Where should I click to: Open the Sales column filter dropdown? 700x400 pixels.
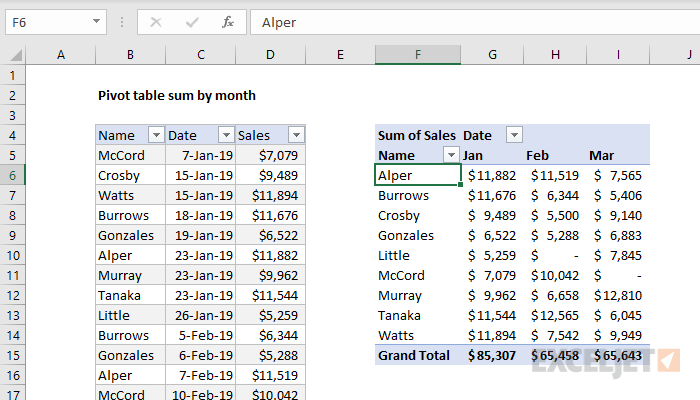click(295, 135)
